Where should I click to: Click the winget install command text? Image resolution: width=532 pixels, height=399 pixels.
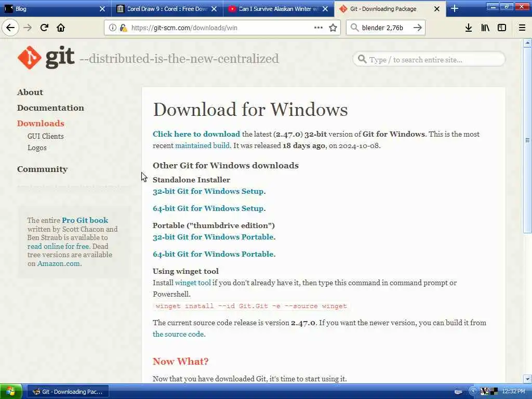coord(251,306)
